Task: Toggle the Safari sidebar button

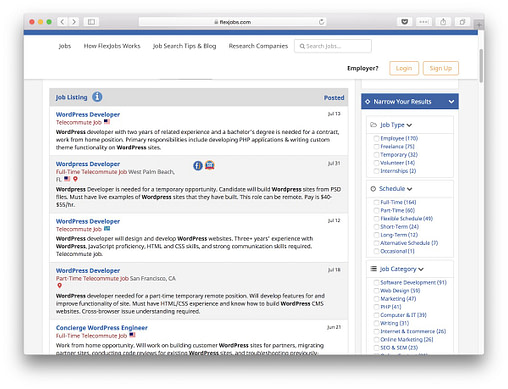Action: [91, 22]
